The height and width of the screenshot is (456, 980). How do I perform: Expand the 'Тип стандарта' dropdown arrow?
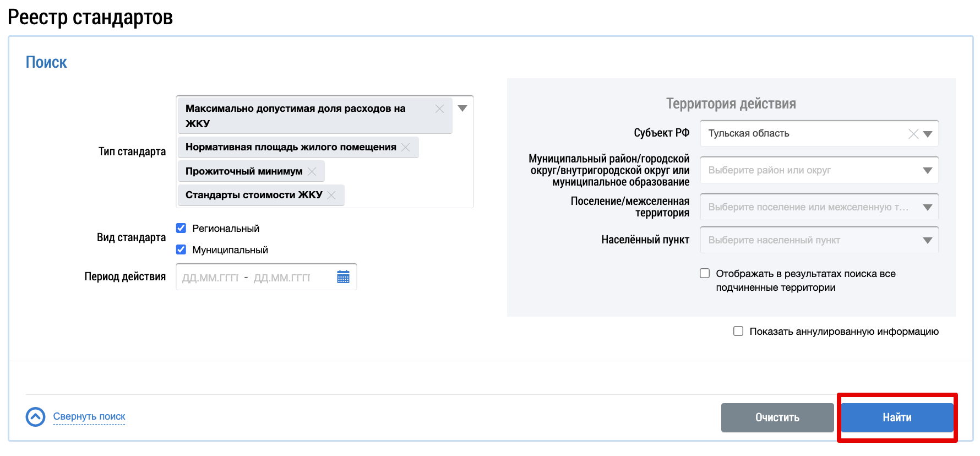462,108
